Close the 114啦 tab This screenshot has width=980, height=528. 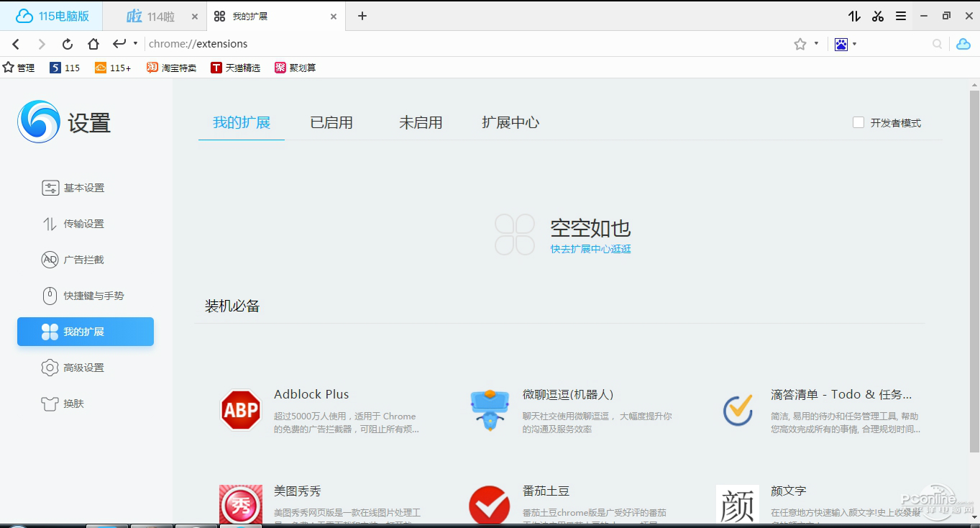194,17
